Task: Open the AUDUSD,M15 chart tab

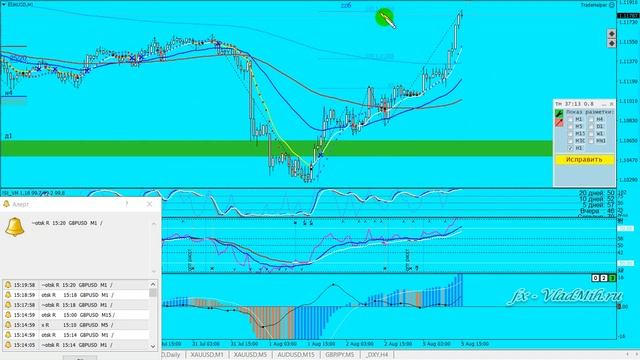Action: click(x=296, y=355)
